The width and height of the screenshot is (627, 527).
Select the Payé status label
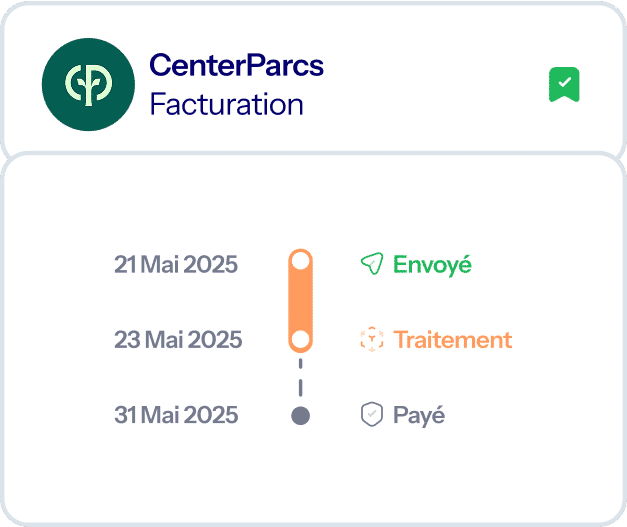(x=419, y=415)
